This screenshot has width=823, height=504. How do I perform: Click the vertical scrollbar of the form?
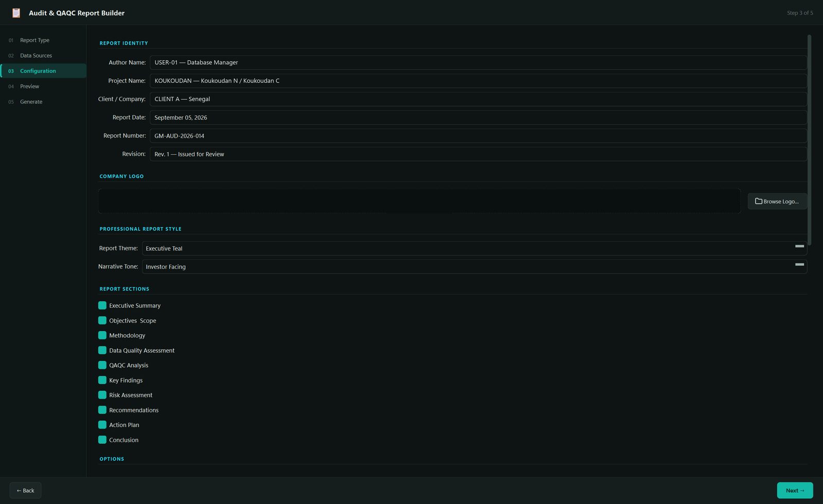tap(809, 140)
